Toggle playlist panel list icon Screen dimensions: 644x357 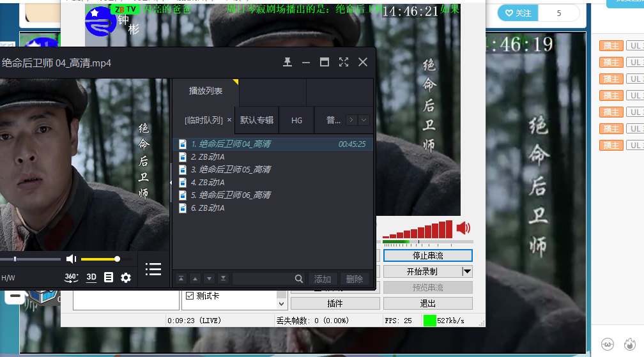click(153, 269)
